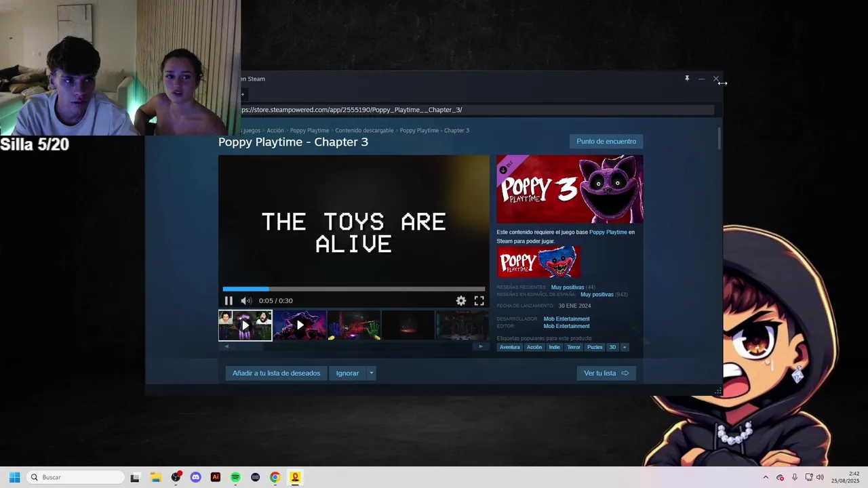
Task: Select first trailer thumbnail with reactors
Action: (x=245, y=325)
